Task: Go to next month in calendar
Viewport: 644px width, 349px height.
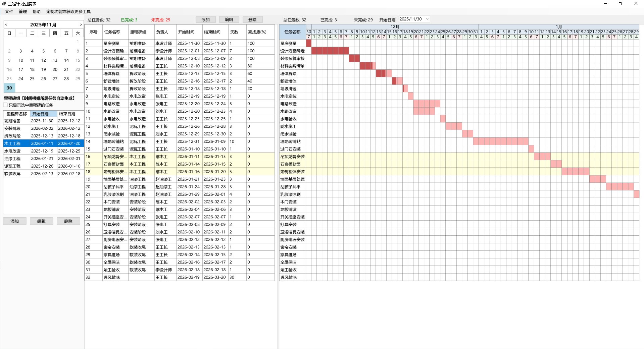Action: tap(81, 25)
